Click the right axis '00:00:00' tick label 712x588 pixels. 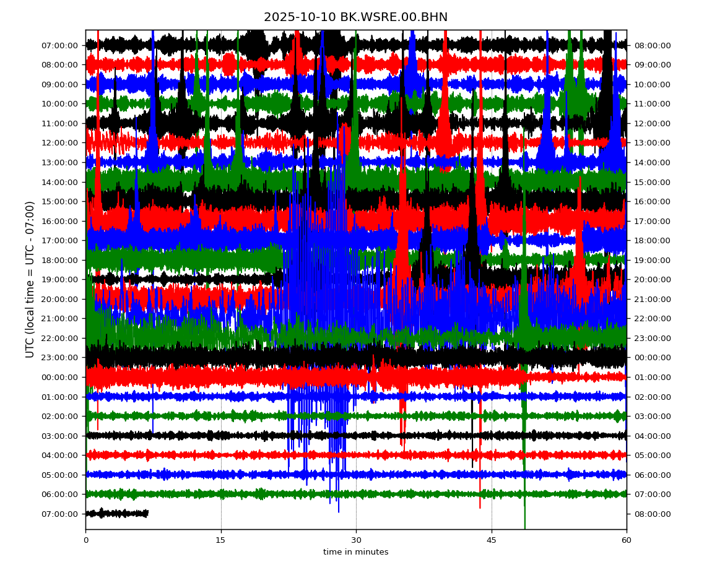point(651,358)
